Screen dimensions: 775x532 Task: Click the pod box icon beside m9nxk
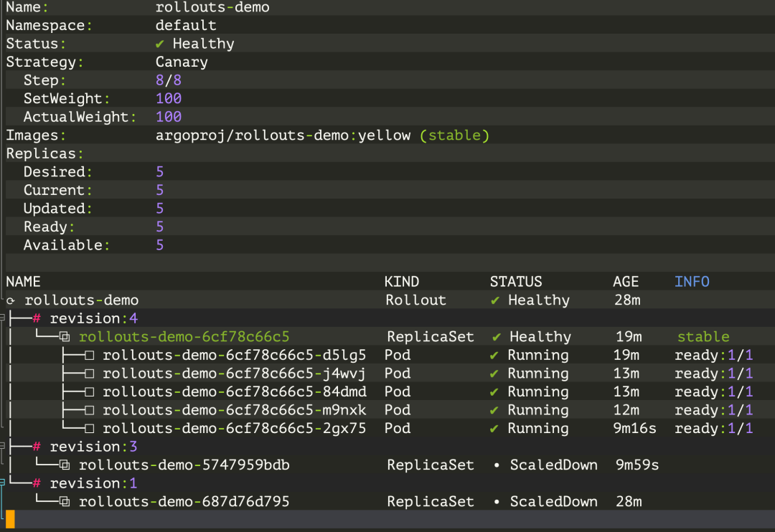coord(89,410)
